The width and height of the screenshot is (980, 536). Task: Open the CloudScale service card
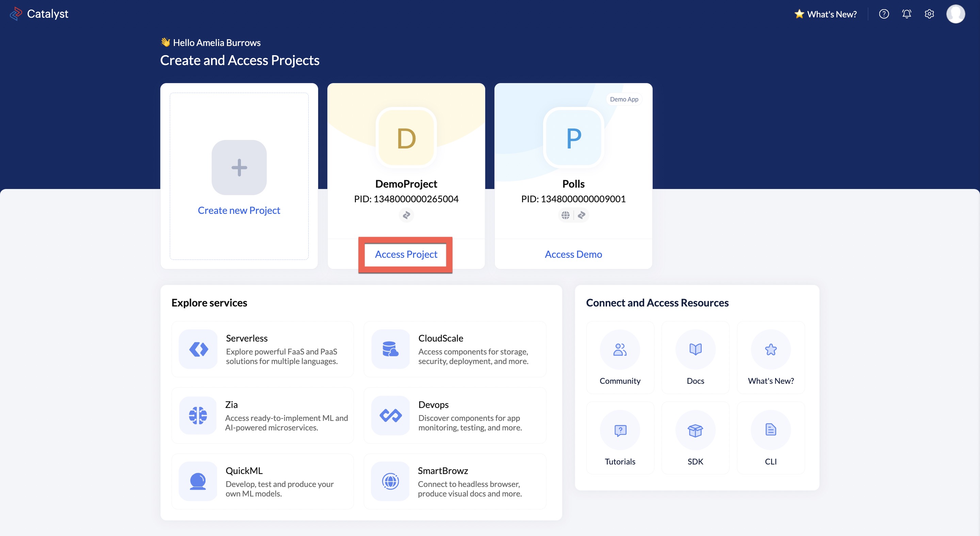(455, 349)
